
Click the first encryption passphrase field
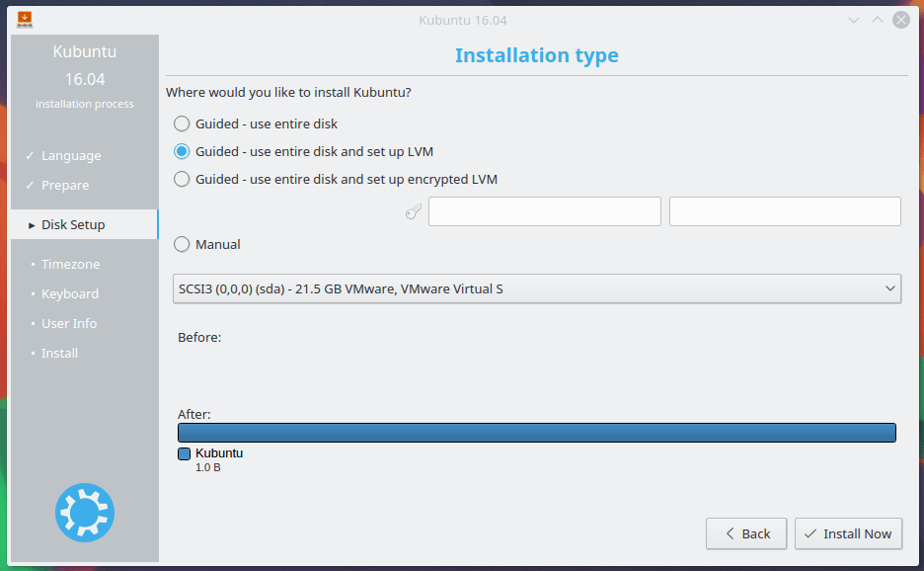545,211
